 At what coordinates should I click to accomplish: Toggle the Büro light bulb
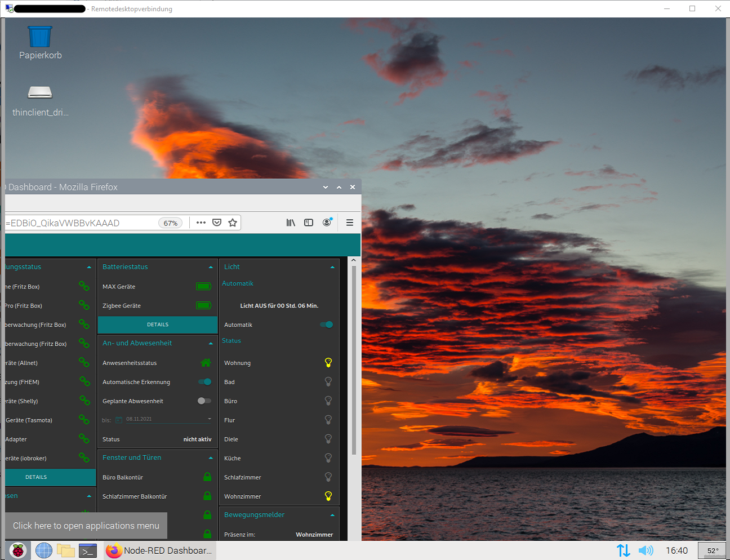(x=328, y=401)
